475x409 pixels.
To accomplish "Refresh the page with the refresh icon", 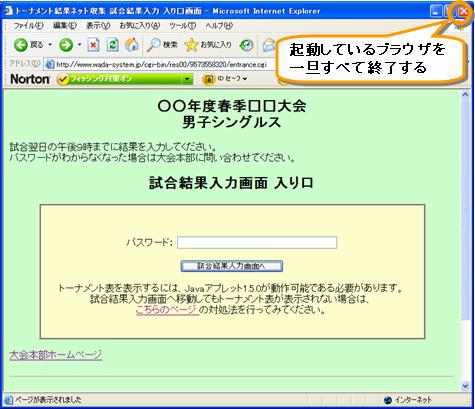I will pyautogui.click(x=113, y=45).
